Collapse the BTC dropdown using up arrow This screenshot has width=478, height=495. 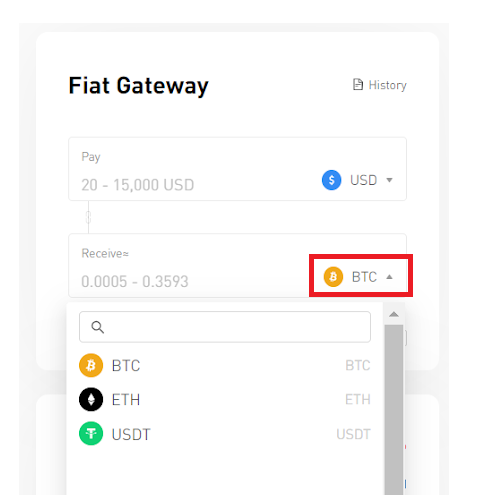pyautogui.click(x=389, y=277)
